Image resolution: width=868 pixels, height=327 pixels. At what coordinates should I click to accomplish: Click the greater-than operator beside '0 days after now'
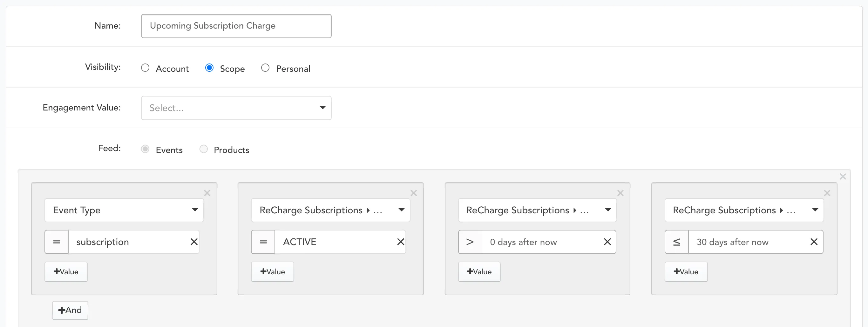tap(470, 242)
